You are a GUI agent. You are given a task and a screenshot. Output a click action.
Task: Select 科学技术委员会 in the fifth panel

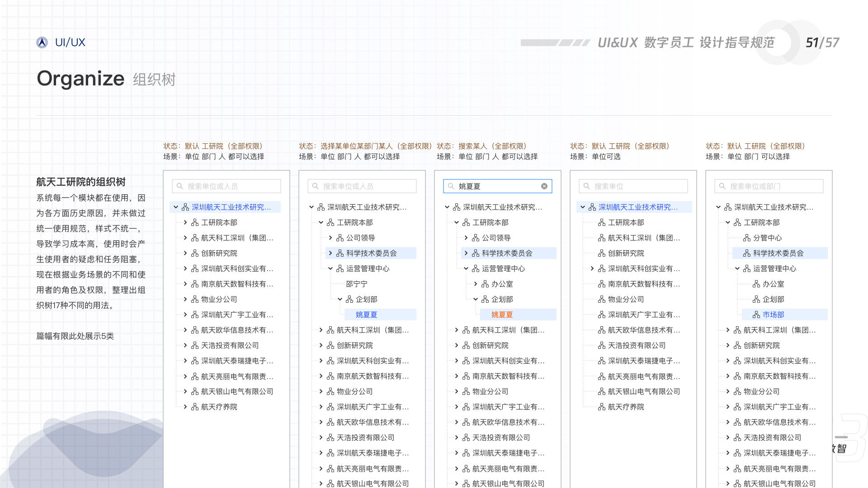click(778, 253)
